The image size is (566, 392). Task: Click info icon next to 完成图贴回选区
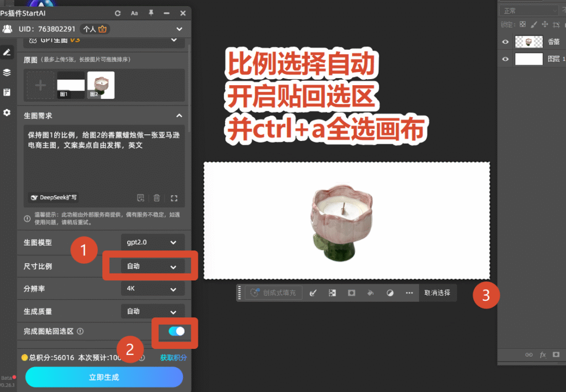coord(81,331)
